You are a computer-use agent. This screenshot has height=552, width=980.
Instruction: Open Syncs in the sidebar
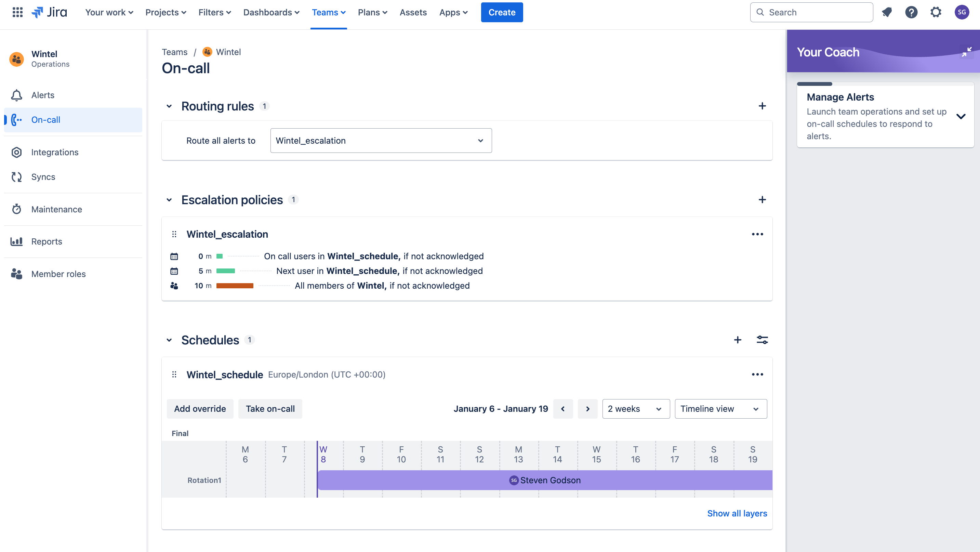73,177
